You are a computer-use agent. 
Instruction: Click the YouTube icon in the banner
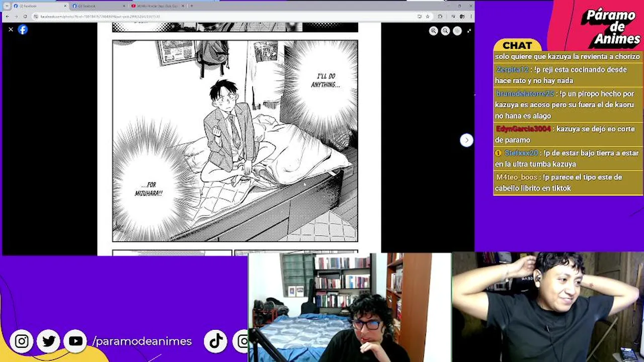pyautogui.click(x=75, y=341)
